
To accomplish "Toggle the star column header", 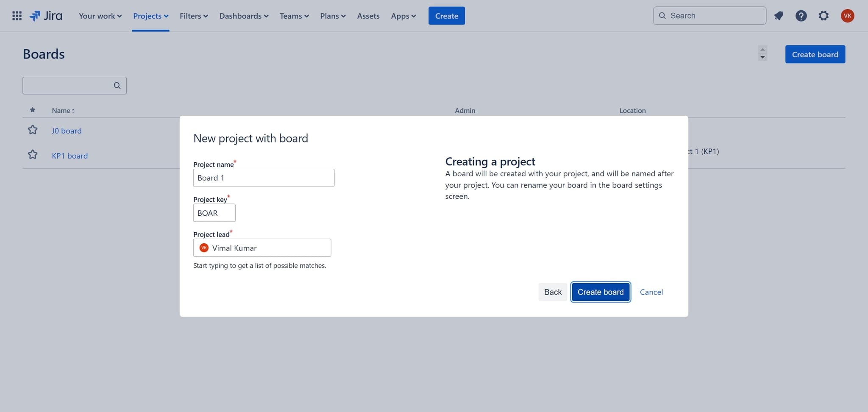I will [33, 110].
